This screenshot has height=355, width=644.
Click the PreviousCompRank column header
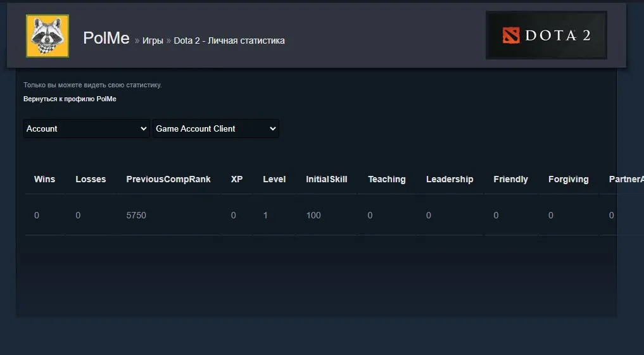click(x=168, y=179)
